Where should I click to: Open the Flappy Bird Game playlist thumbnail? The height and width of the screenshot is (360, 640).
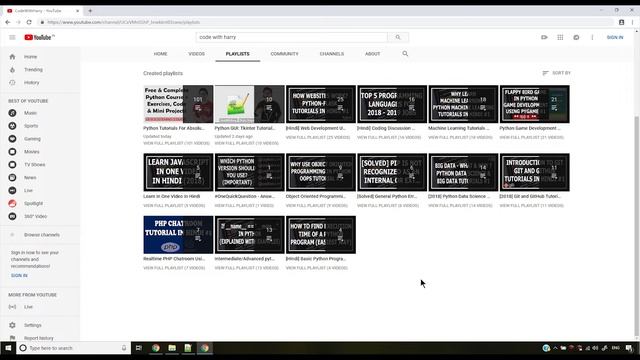[535, 104]
